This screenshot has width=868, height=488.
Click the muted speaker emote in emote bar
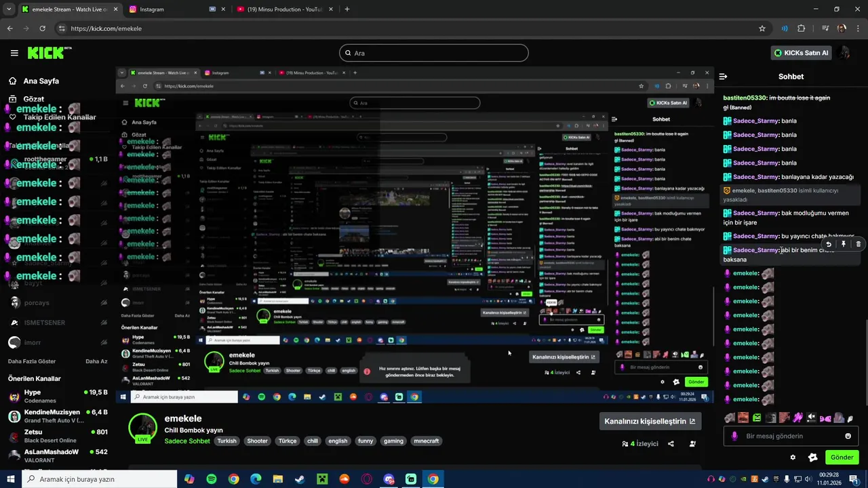coord(812,418)
